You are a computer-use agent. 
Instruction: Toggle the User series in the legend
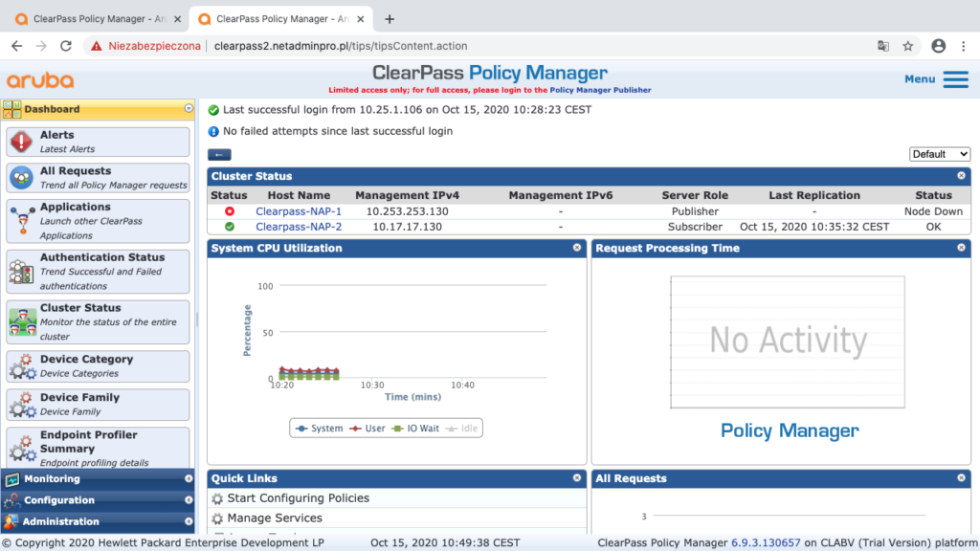point(367,428)
